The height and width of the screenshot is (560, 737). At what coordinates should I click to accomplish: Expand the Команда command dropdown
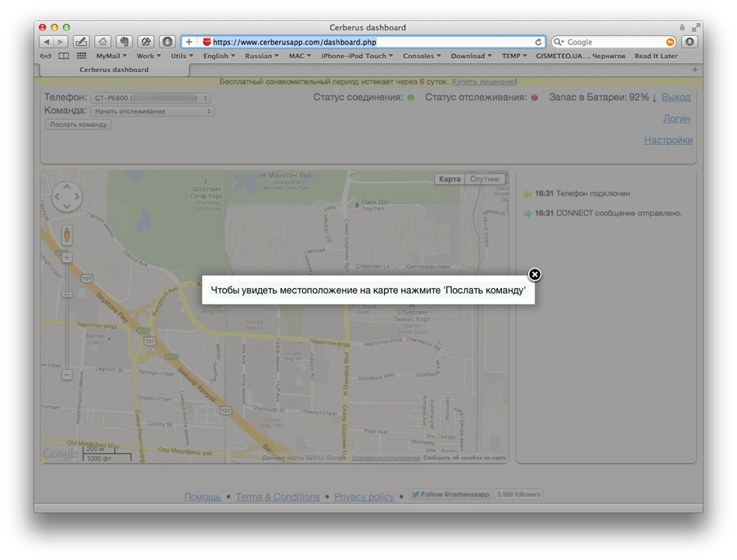coord(151,111)
